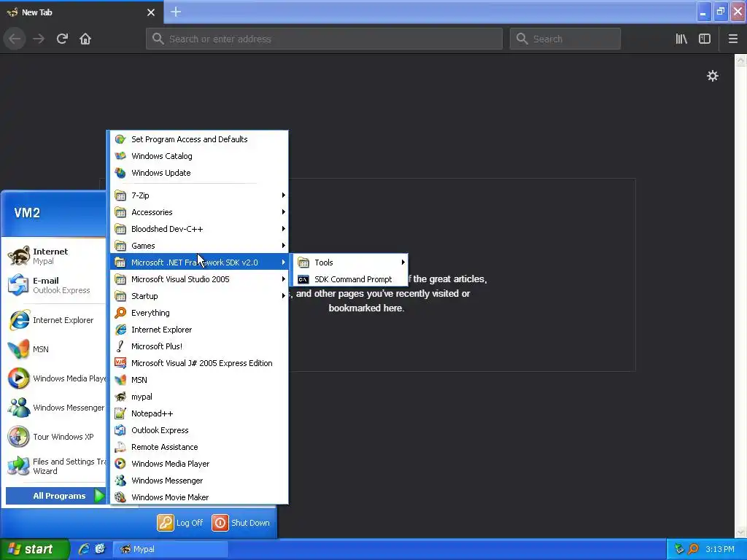Open E-mail Outlook Express pinned item

tap(55, 285)
